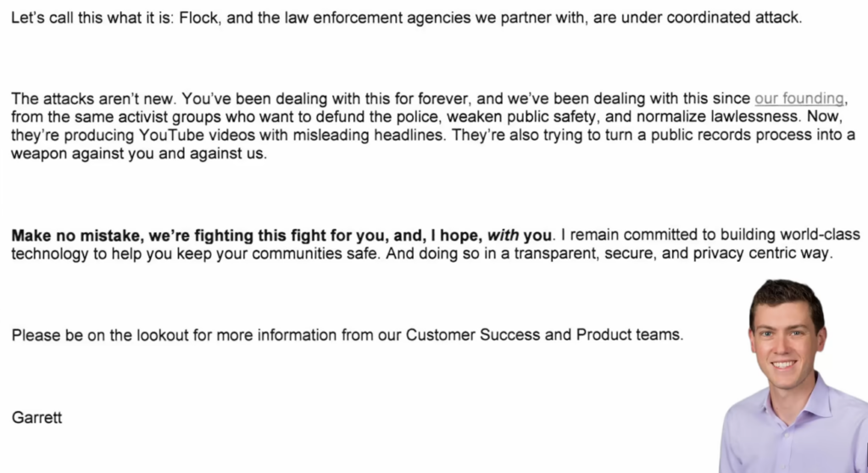The image size is (868, 473).
Task: Click the portrait photo of the smiling man
Action: click(x=788, y=373)
